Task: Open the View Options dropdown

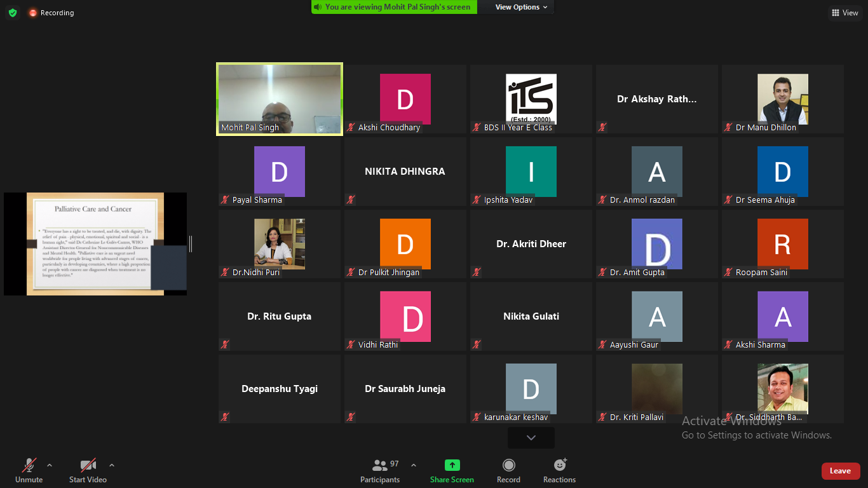Action: [x=521, y=7]
